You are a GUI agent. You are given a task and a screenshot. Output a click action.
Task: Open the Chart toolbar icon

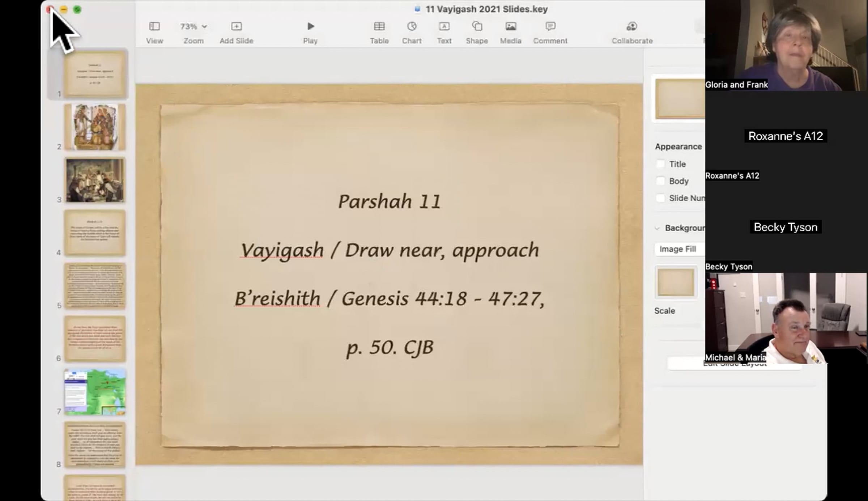pyautogui.click(x=412, y=26)
